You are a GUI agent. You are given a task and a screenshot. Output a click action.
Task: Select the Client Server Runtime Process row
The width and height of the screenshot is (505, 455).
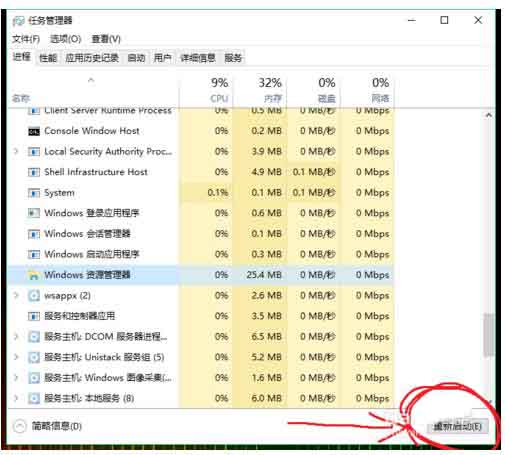(x=201, y=111)
